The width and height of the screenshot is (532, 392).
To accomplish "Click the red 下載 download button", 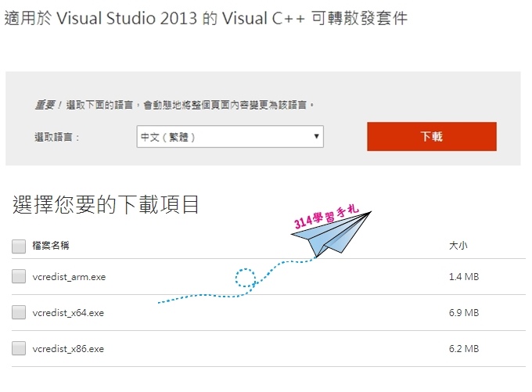I will click(x=432, y=136).
